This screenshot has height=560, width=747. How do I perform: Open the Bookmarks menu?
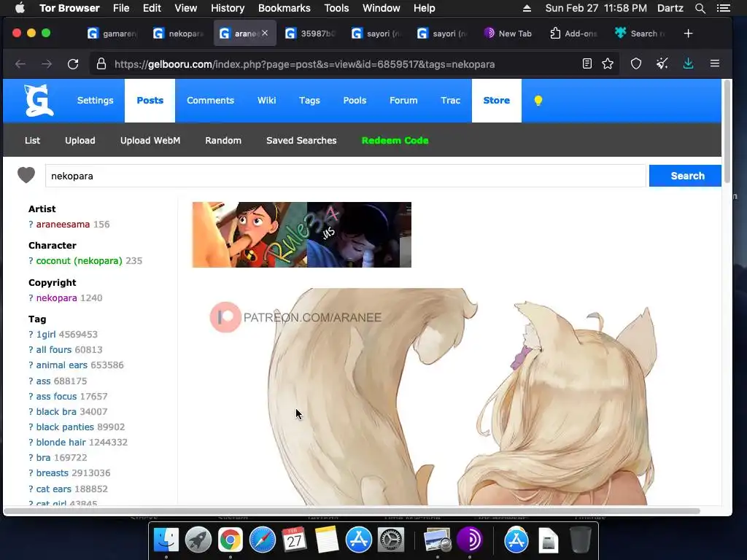coord(285,8)
